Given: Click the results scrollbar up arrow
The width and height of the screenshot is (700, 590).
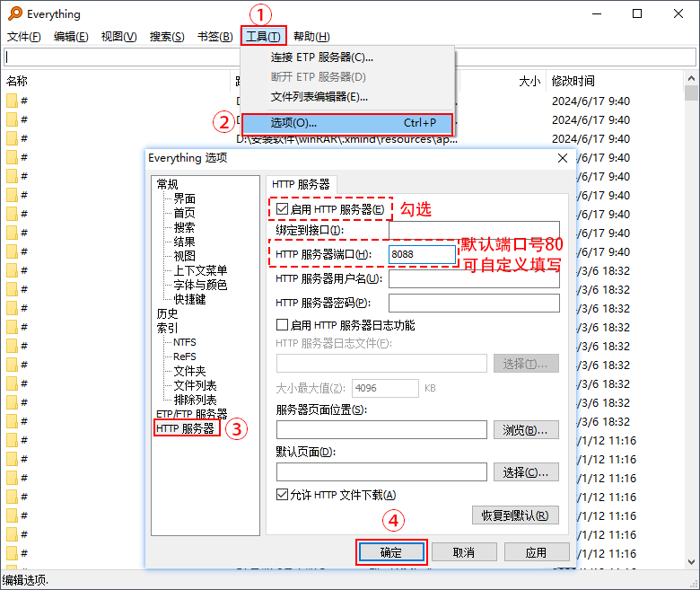Looking at the screenshot, I should point(691,78).
